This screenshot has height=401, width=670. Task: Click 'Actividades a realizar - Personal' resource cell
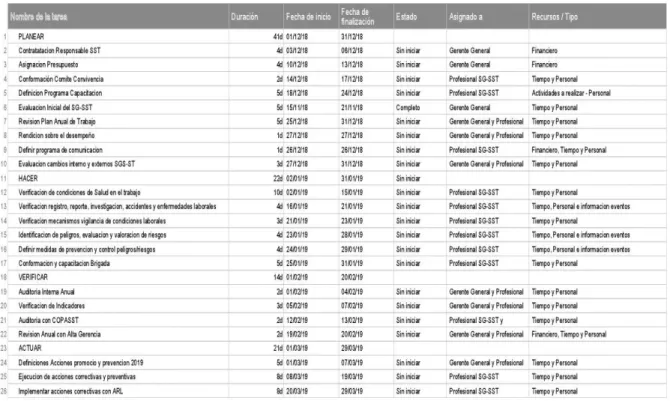(571, 93)
